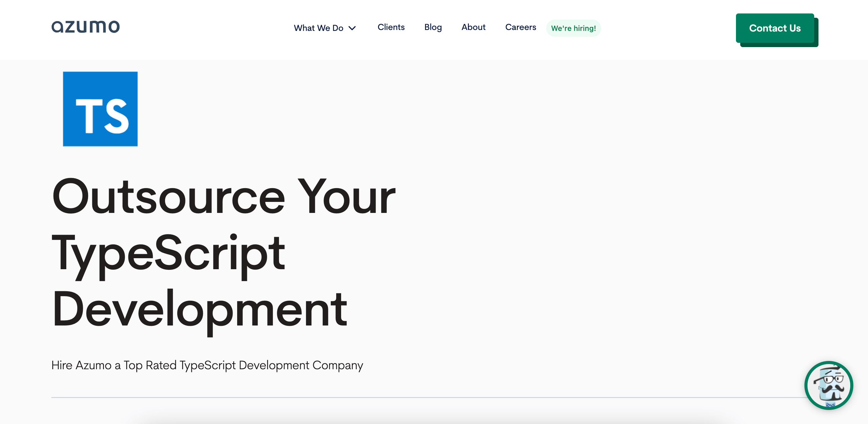Image resolution: width=868 pixels, height=424 pixels.
Task: Expand the What We Do menu
Action: point(325,28)
